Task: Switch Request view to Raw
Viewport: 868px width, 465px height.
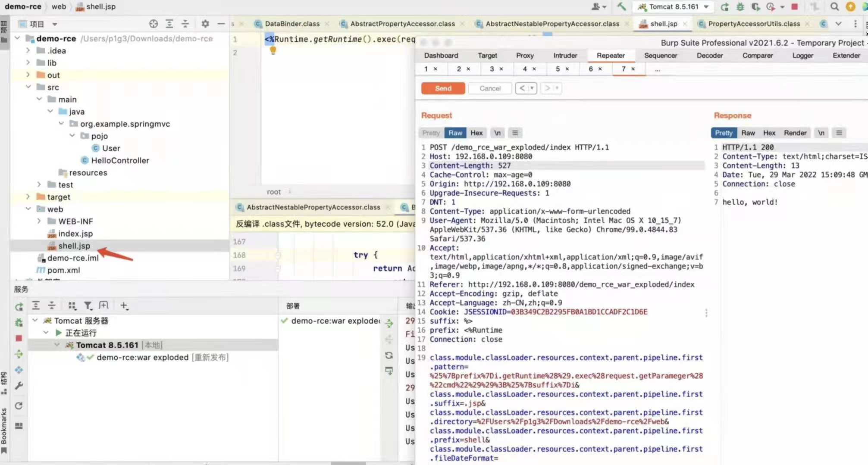Action: [455, 133]
